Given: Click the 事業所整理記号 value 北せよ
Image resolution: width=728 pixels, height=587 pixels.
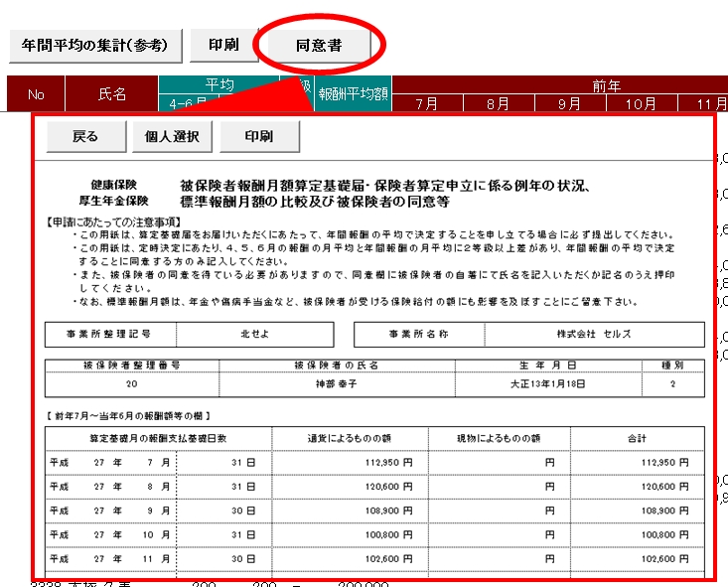Looking at the screenshot, I should [255, 335].
